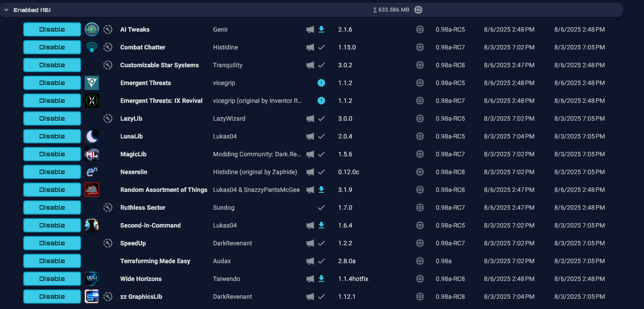
Task: Click the megaphone icon for Nexerelin
Action: coord(310,172)
